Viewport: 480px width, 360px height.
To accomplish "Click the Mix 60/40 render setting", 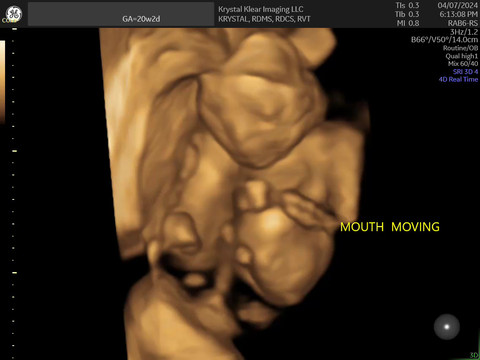I will point(463,63).
